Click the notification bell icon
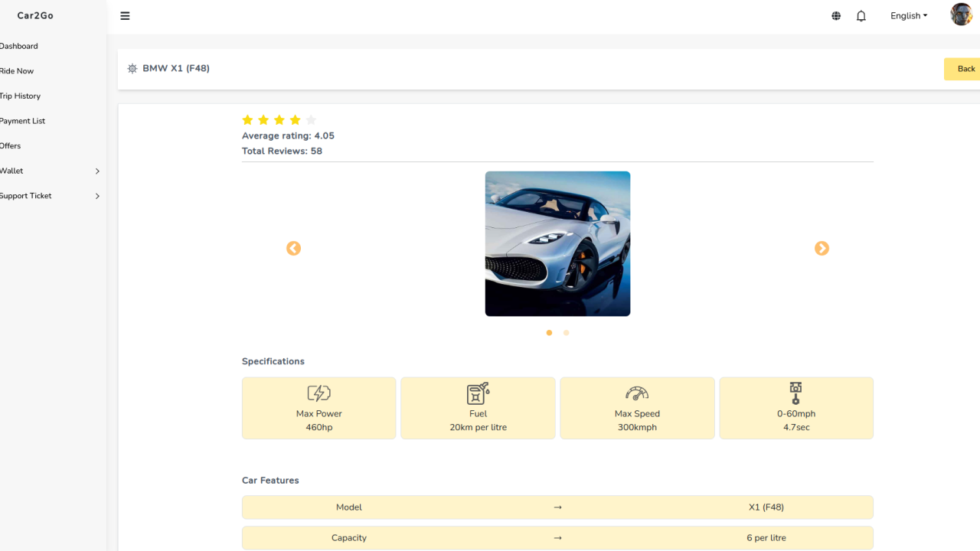The image size is (980, 551). pyautogui.click(x=861, y=15)
